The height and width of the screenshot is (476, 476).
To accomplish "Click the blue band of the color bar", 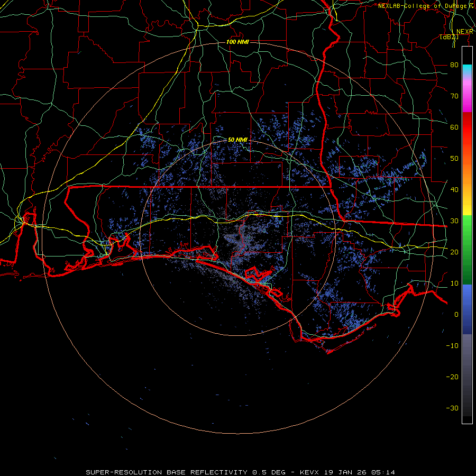I will point(467,309).
